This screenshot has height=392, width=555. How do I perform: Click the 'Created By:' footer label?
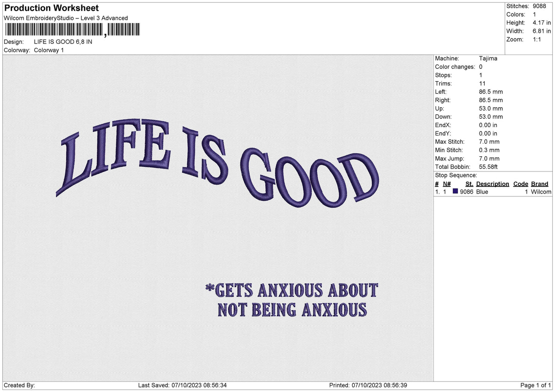coord(19,385)
